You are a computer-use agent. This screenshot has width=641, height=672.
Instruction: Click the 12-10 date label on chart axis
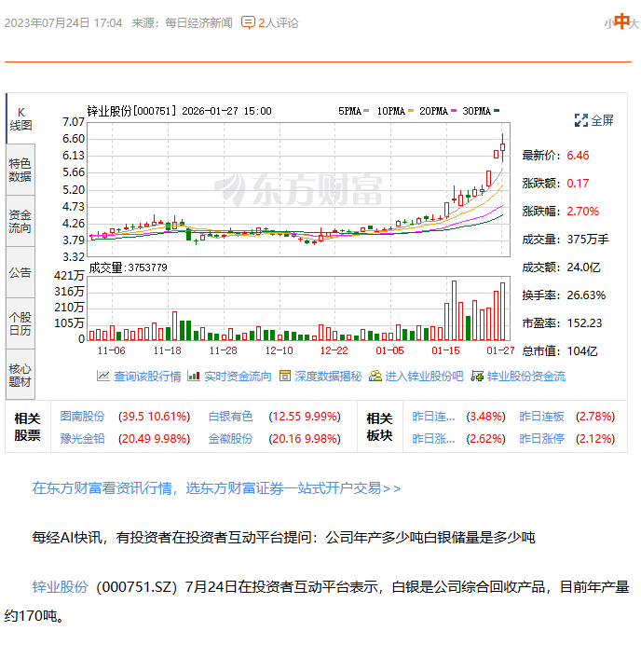click(279, 350)
